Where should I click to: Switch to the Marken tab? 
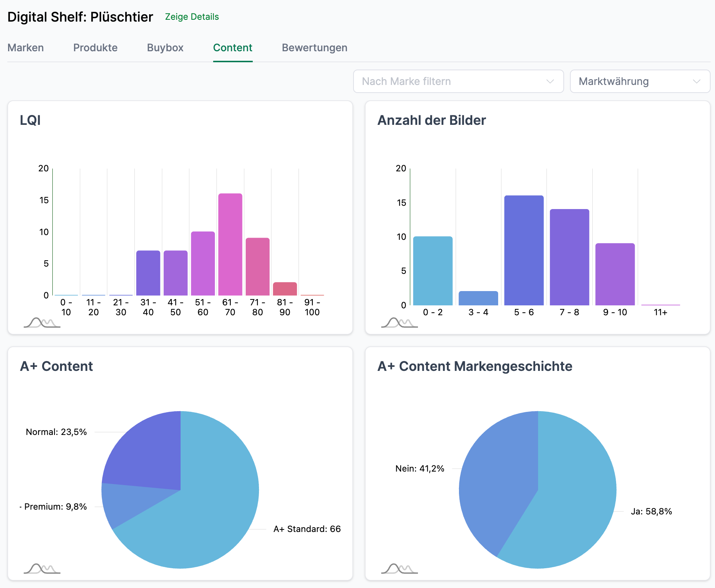click(26, 48)
